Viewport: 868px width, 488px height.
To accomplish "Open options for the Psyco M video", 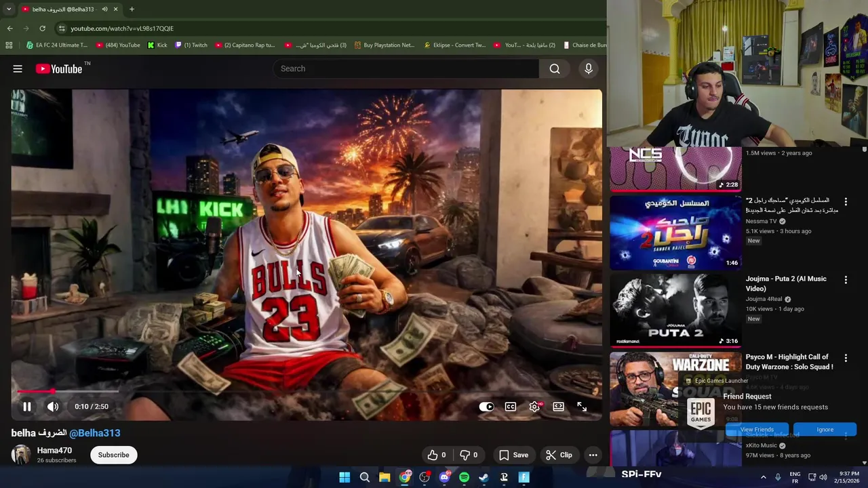I will point(846,358).
